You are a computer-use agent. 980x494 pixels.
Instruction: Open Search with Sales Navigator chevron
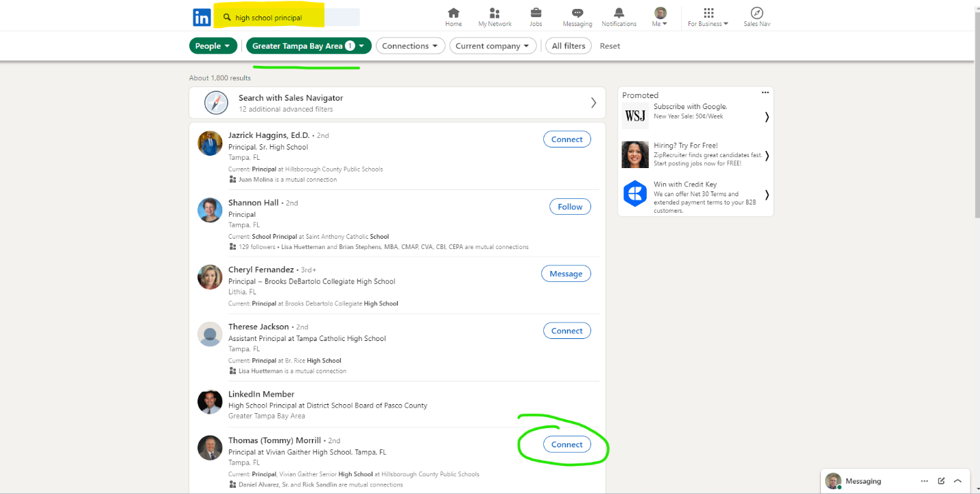593,103
